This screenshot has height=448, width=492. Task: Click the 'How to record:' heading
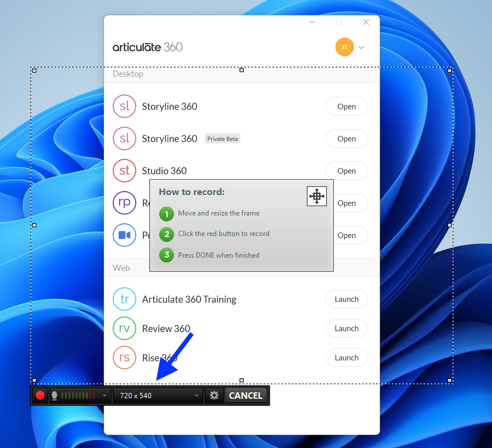click(192, 192)
